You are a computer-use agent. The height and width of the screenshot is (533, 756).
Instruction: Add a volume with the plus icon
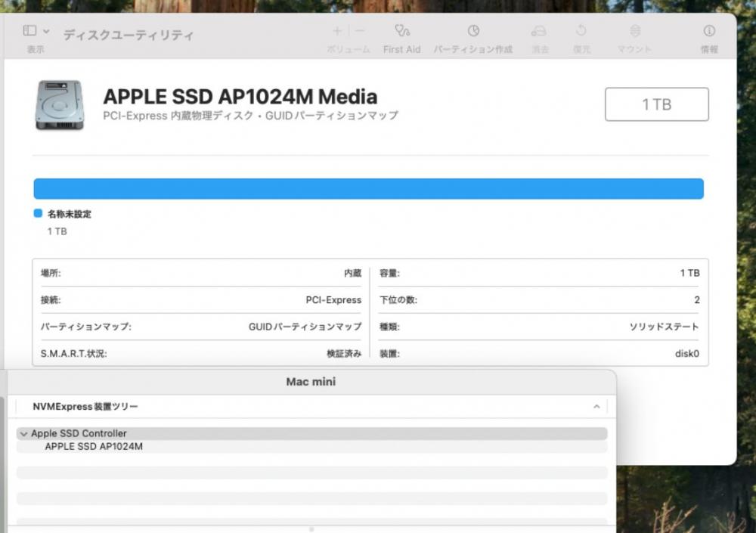(x=337, y=31)
